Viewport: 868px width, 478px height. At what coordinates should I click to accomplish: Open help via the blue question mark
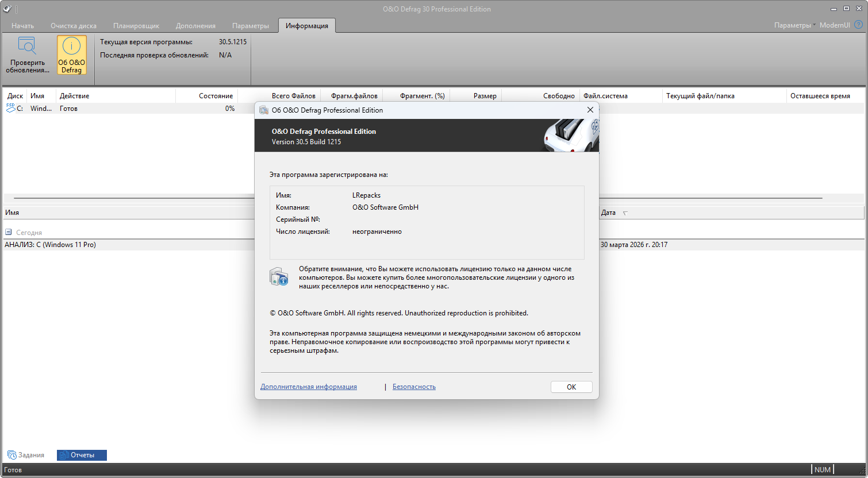(858, 25)
